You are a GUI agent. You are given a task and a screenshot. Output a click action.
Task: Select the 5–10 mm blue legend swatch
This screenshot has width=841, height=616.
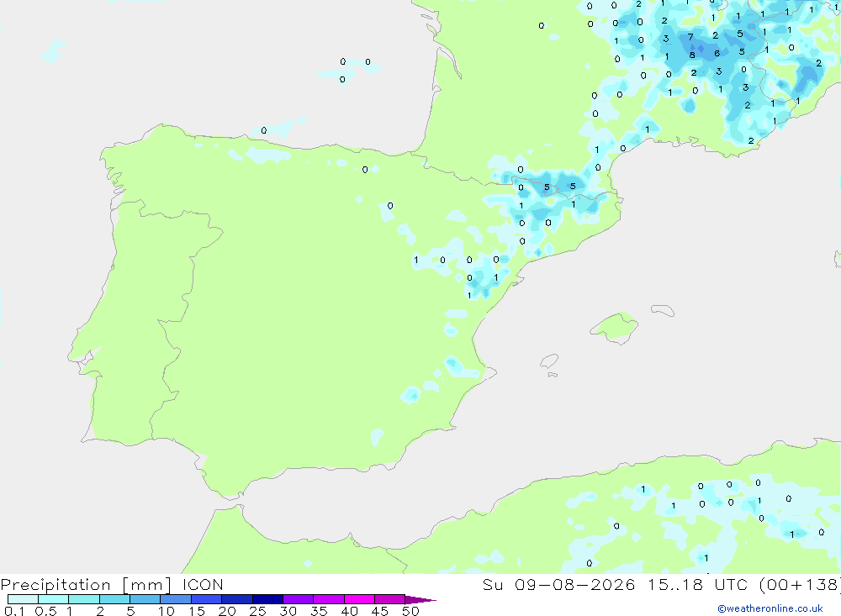(x=145, y=599)
